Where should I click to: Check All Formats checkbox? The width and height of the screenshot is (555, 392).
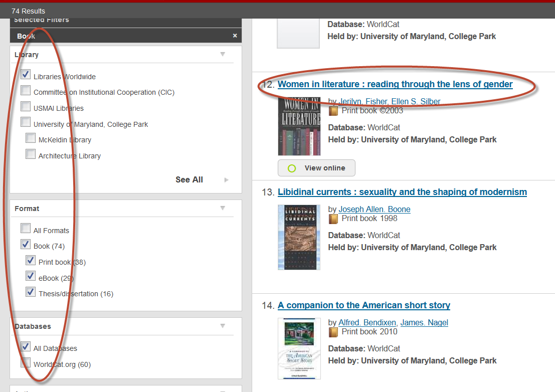[26, 228]
